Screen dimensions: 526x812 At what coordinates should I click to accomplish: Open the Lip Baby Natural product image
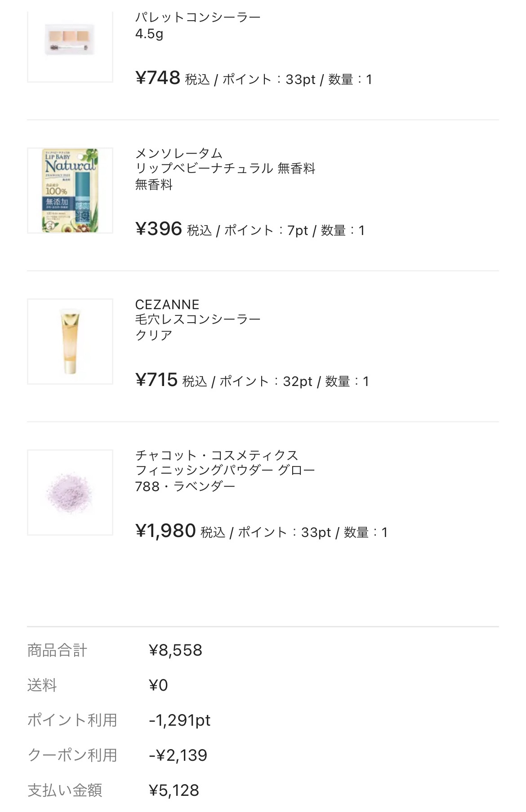[70, 191]
